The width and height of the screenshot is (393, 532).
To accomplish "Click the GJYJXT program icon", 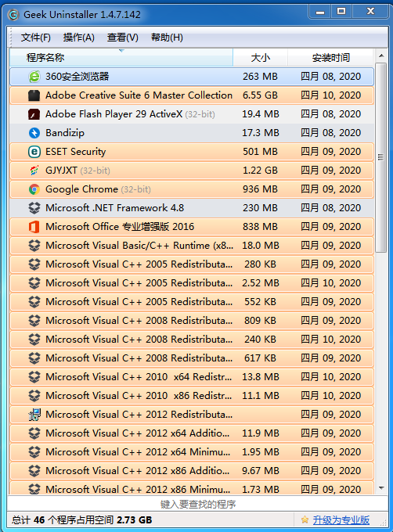I will 34,171.
